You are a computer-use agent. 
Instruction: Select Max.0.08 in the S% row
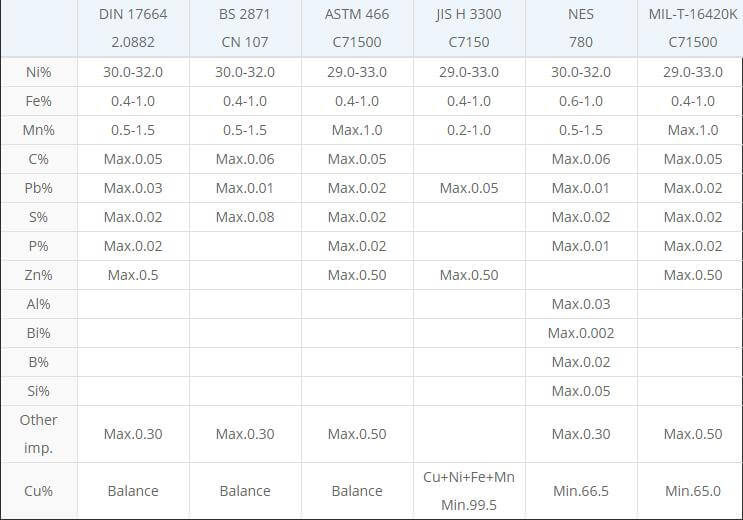click(x=245, y=217)
